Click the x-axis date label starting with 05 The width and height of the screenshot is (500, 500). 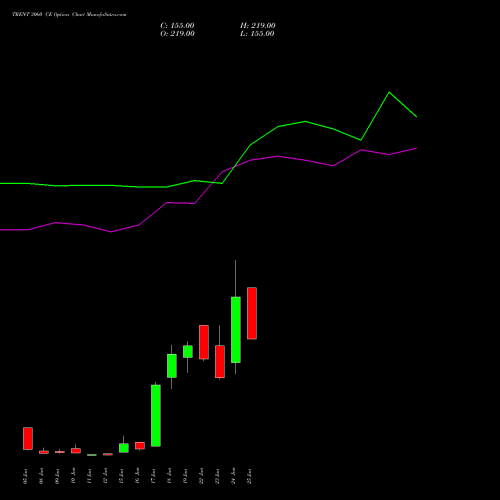[26, 476]
